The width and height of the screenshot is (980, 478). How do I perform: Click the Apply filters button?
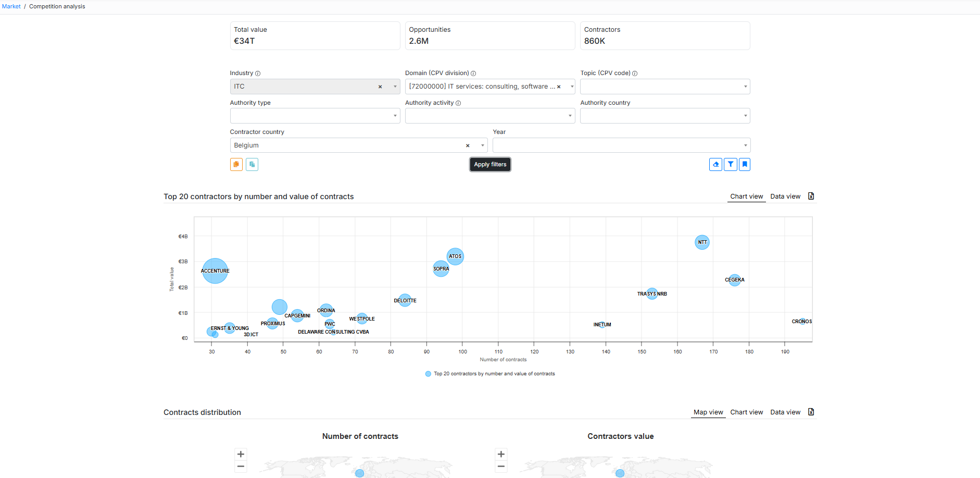[490, 164]
